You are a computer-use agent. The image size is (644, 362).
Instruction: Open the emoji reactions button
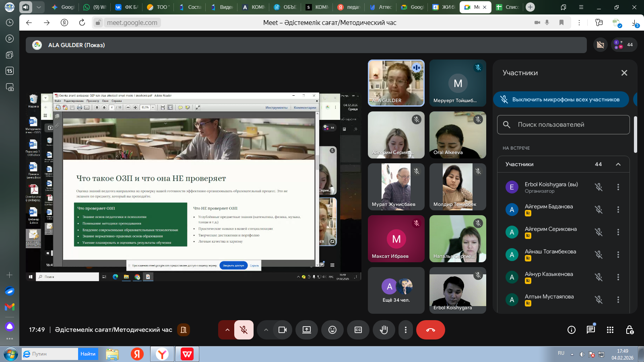(x=332, y=330)
